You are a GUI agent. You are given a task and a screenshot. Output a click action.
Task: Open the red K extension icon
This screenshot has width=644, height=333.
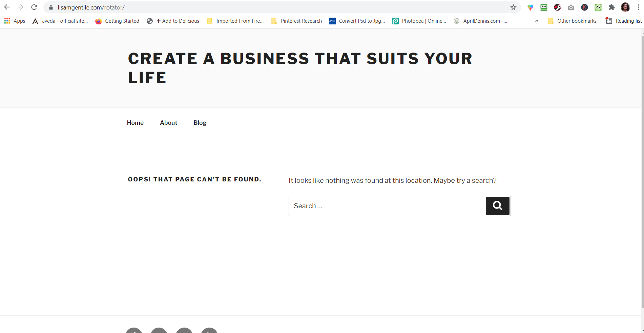pyautogui.click(x=584, y=7)
